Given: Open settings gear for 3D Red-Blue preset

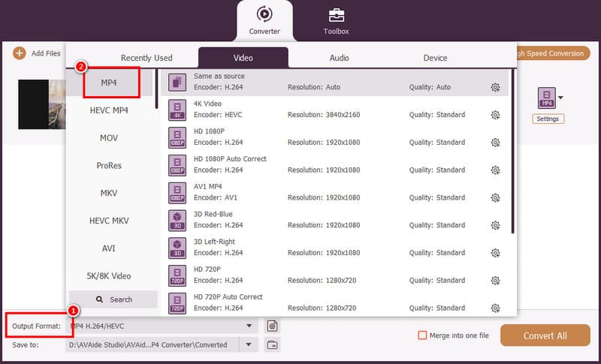Looking at the screenshot, I should tap(495, 225).
